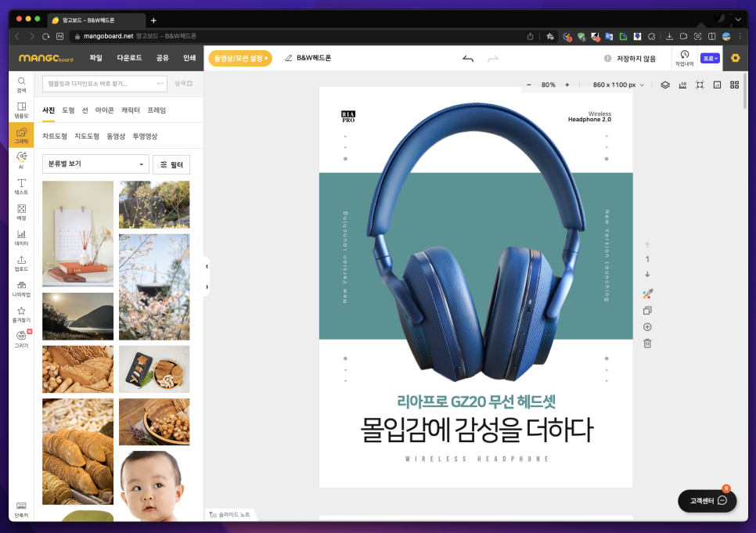
Task: Click the redo arrow in top bar
Action: point(493,59)
